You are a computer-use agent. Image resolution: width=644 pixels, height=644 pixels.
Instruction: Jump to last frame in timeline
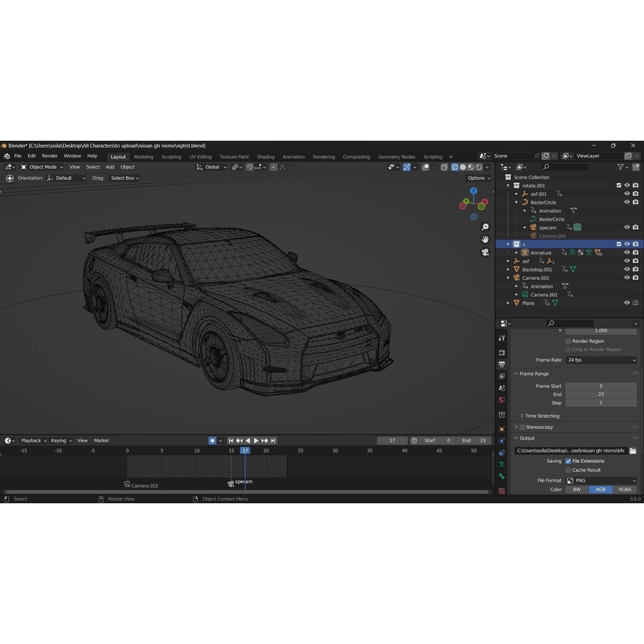(273, 441)
